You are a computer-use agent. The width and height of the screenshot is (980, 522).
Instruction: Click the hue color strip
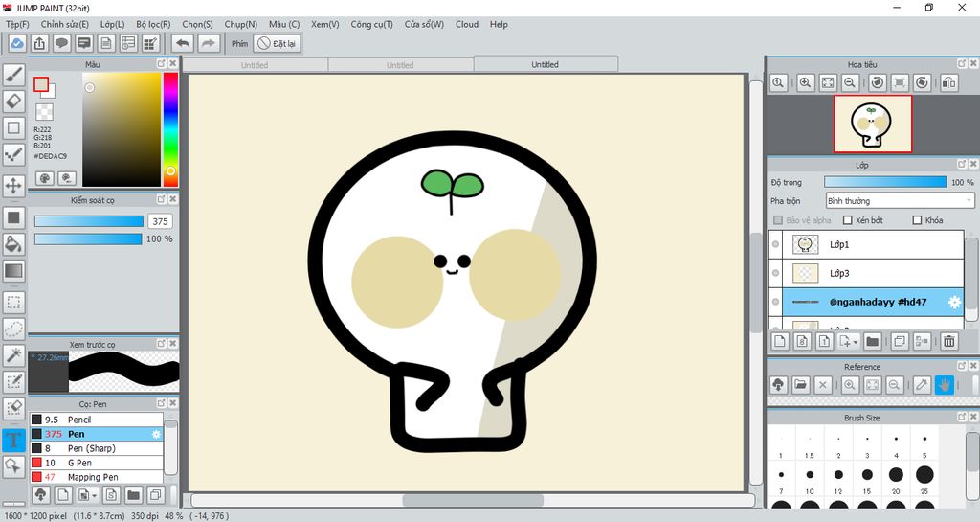point(170,129)
